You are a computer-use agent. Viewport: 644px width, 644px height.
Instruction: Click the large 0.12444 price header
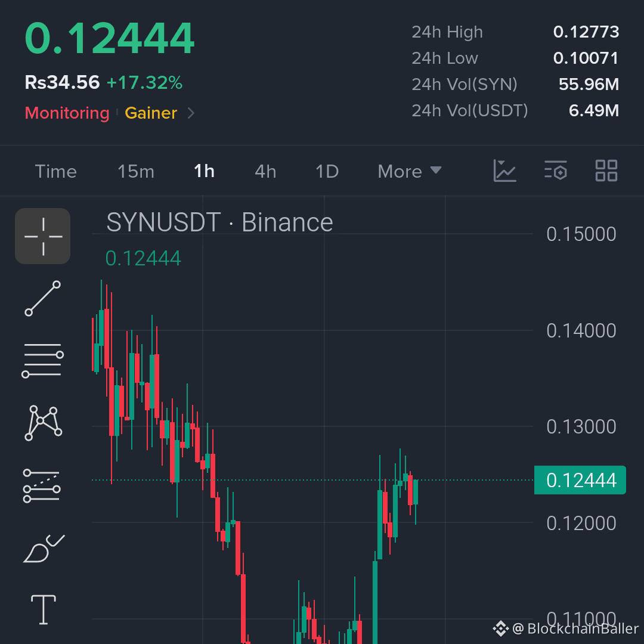(109, 38)
